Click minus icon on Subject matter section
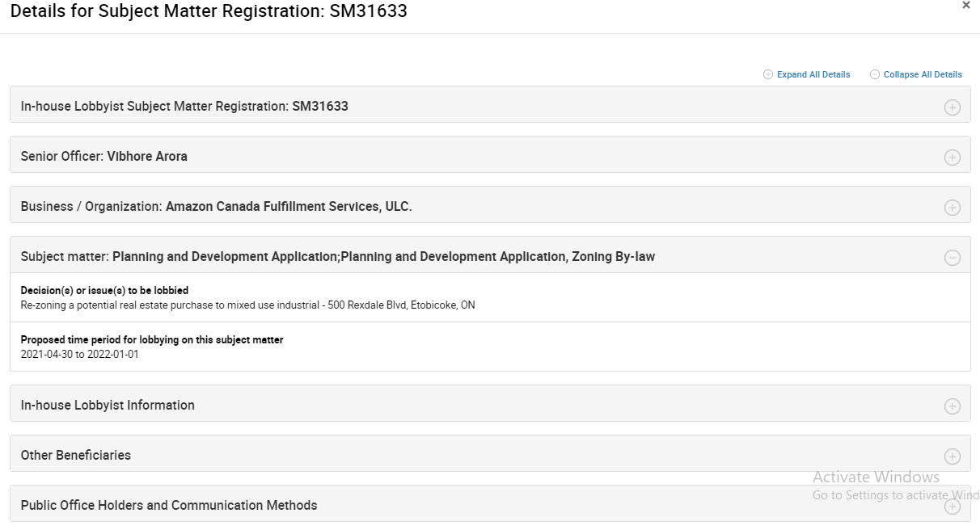 click(953, 258)
